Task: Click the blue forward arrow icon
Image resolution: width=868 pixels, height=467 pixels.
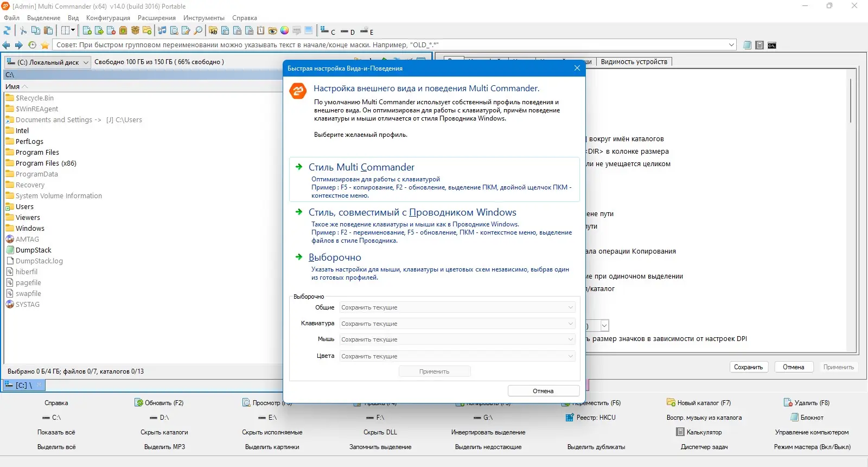Action: click(19, 45)
